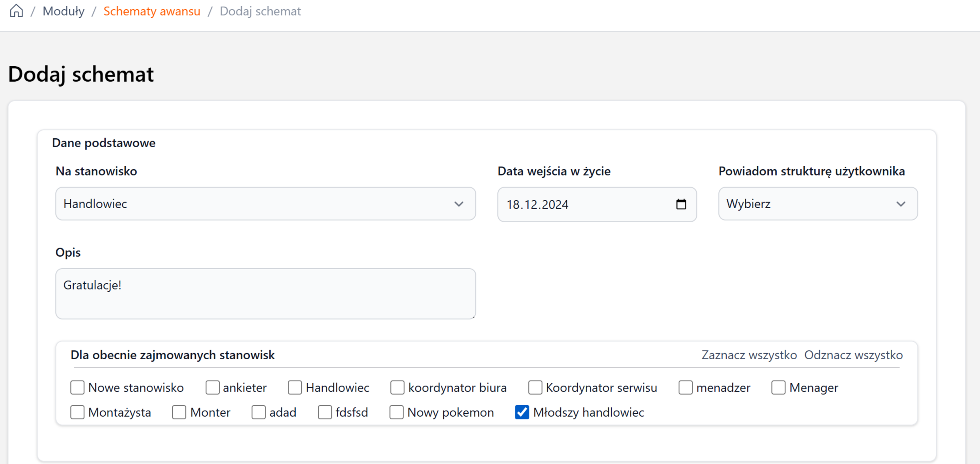Check the Koordynator serwisu checkbox
This screenshot has height=464, width=980.
coord(535,388)
